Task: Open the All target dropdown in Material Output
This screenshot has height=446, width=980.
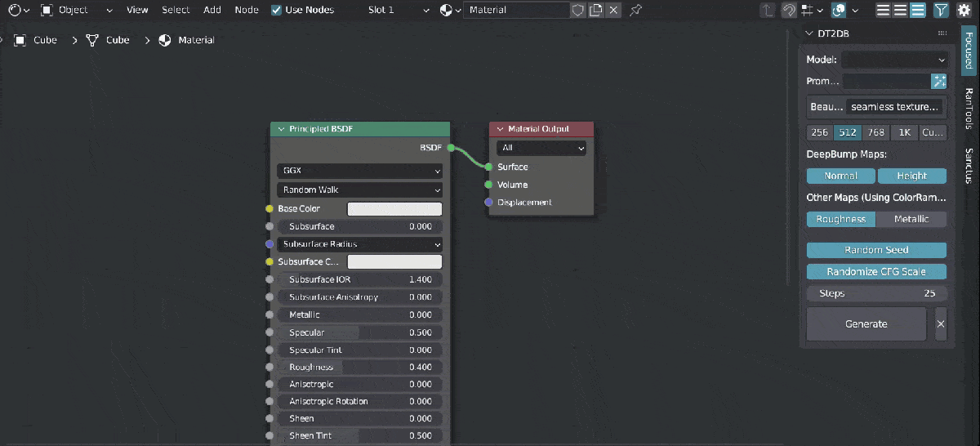Action: point(541,148)
